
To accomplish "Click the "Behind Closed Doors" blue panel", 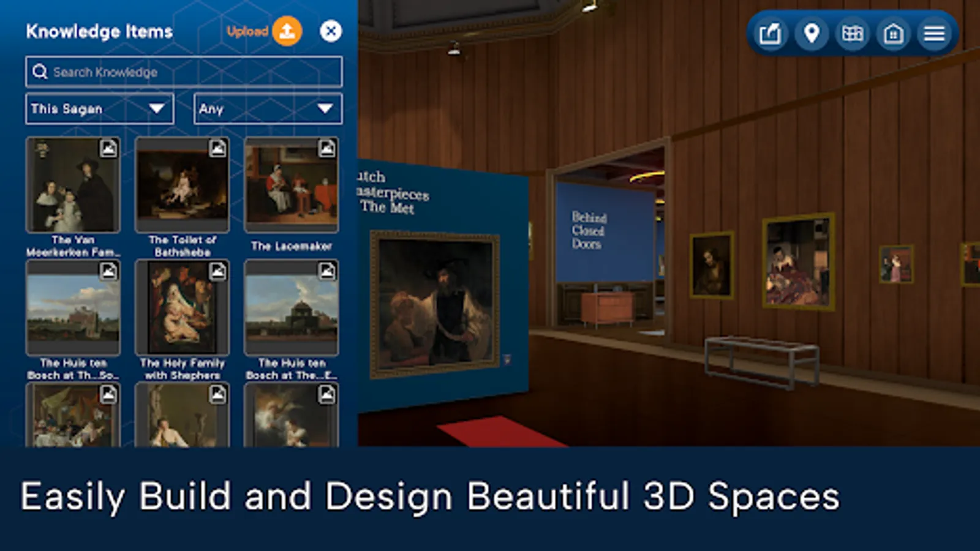I will point(605,231).
